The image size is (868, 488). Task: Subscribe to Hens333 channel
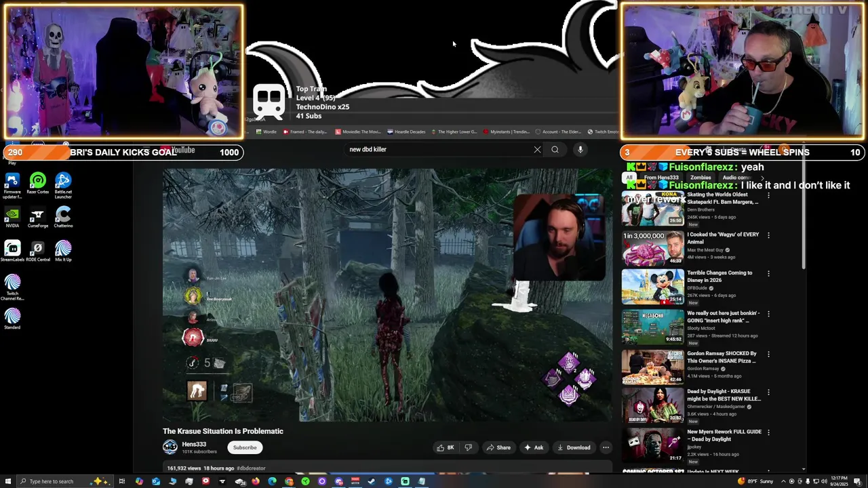pos(245,447)
